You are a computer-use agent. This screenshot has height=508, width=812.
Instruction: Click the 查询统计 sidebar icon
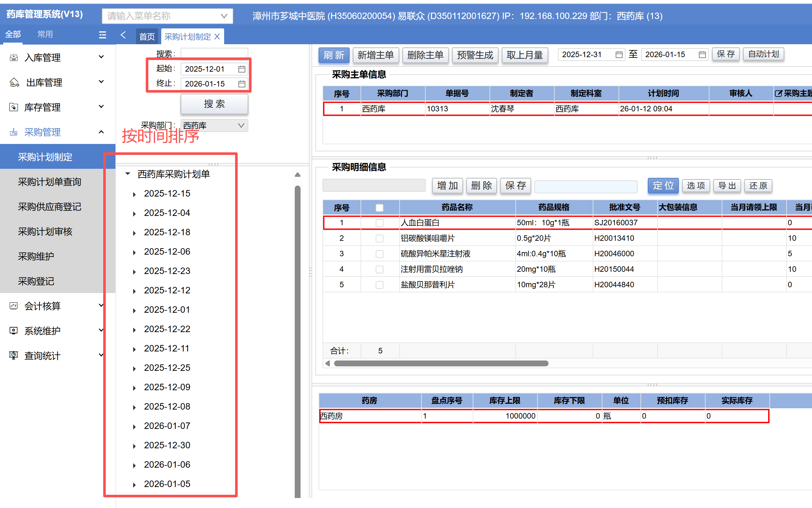click(14, 355)
